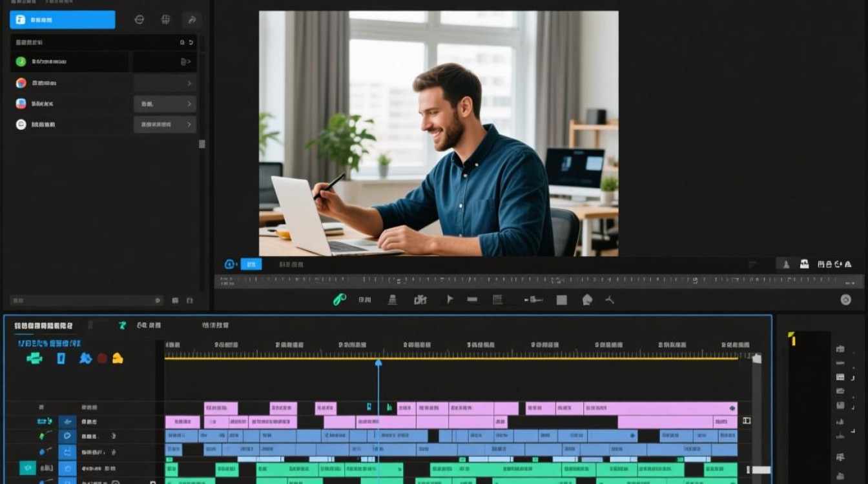Click the circular button at far right below preview
This screenshot has height=484, width=868.
coord(845,299)
